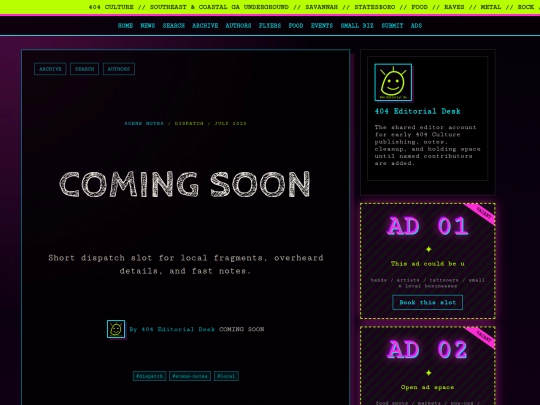540x405 pixels.
Task: Click the star icon under AD 02
Action: [428, 373]
